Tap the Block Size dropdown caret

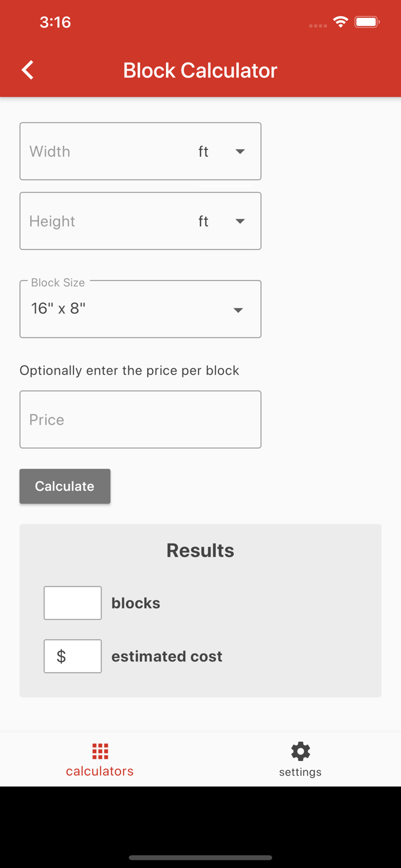coord(238,310)
